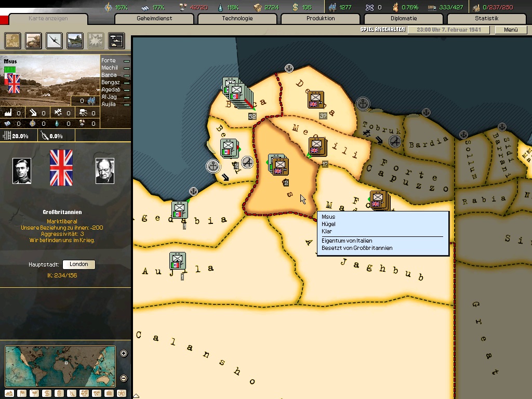Open the air units plane icon
The height and width of the screenshot is (399, 532).
(54, 41)
